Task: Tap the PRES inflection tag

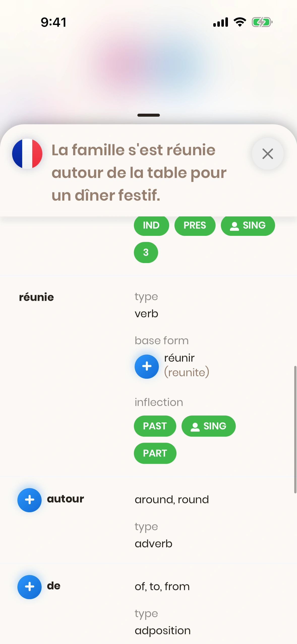Action: coord(195,225)
